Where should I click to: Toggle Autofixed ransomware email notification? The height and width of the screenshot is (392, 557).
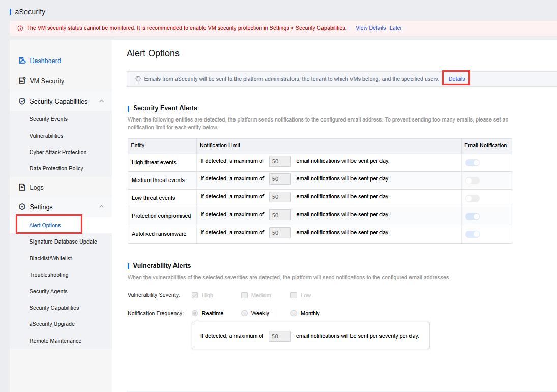(x=473, y=234)
